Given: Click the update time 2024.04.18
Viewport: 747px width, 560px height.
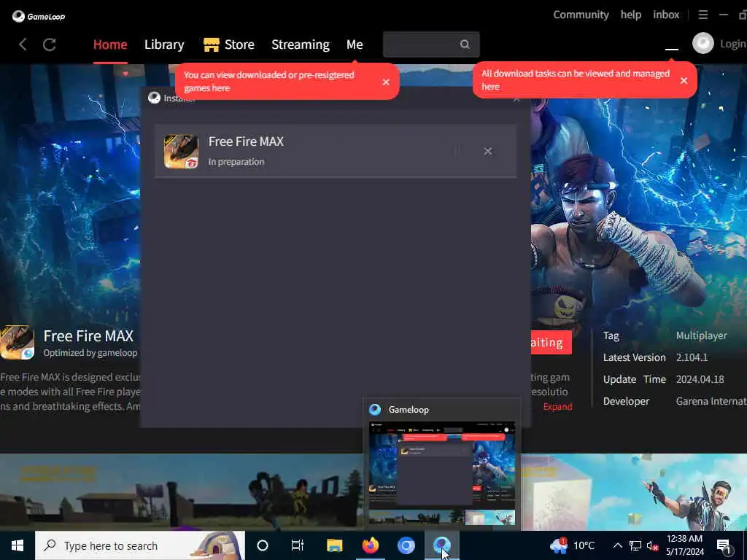Looking at the screenshot, I should click(x=700, y=379).
